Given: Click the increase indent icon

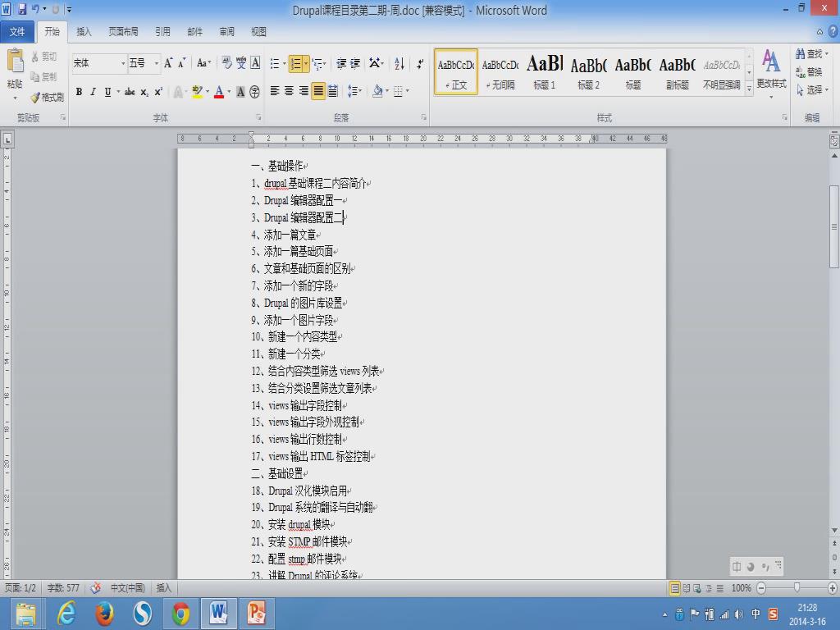Looking at the screenshot, I should pyautogui.click(x=354, y=64).
